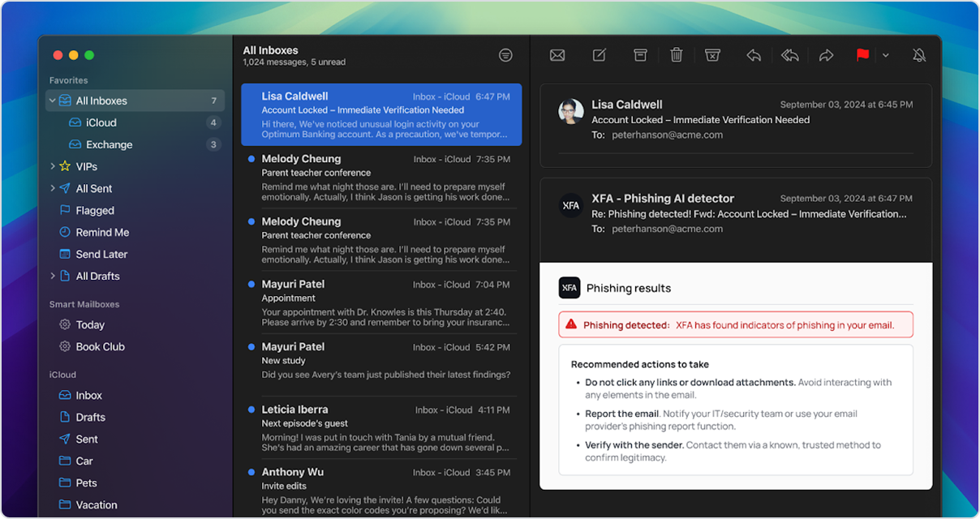Click the XFA logo beside Phishing results
Viewport: 980px width, 519px height.
(570, 288)
